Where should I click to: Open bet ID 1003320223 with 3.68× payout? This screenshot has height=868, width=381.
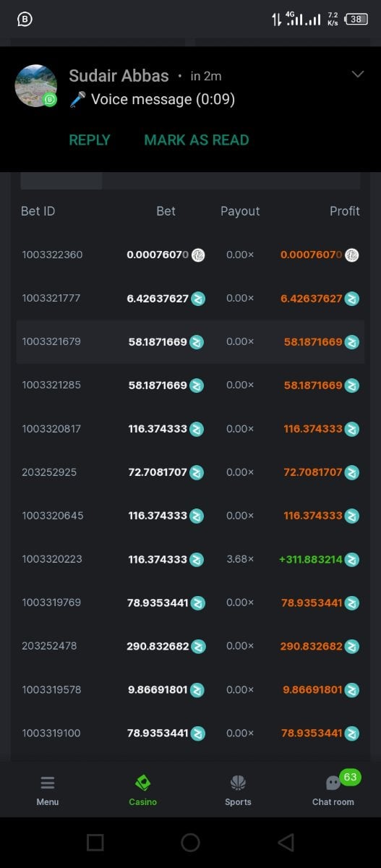point(52,559)
